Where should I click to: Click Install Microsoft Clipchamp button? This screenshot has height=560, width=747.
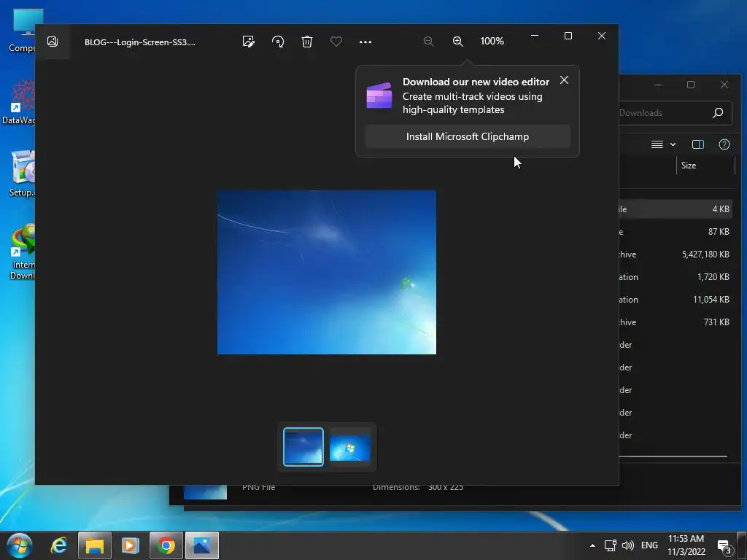point(468,136)
